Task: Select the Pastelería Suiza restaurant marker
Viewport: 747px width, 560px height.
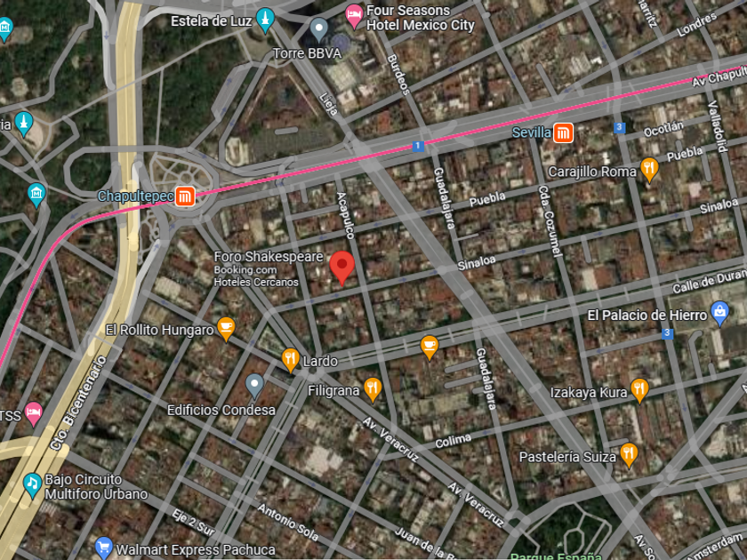Action: (x=629, y=456)
